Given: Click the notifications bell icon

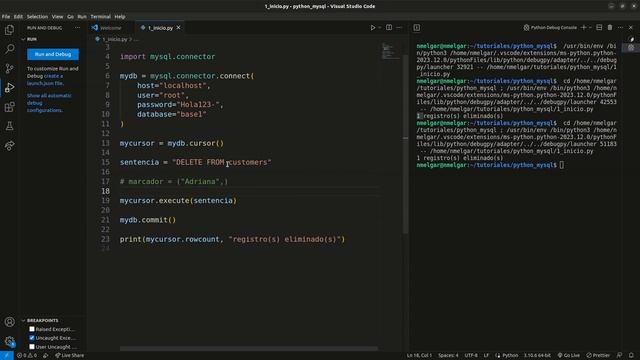Looking at the screenshot, I should (x=631, y=356).
